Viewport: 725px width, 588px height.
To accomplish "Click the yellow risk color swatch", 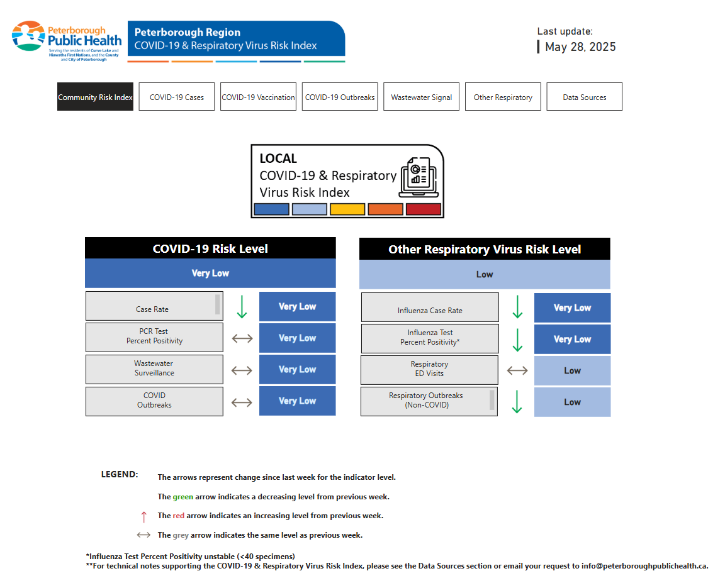I will point(347,209).
